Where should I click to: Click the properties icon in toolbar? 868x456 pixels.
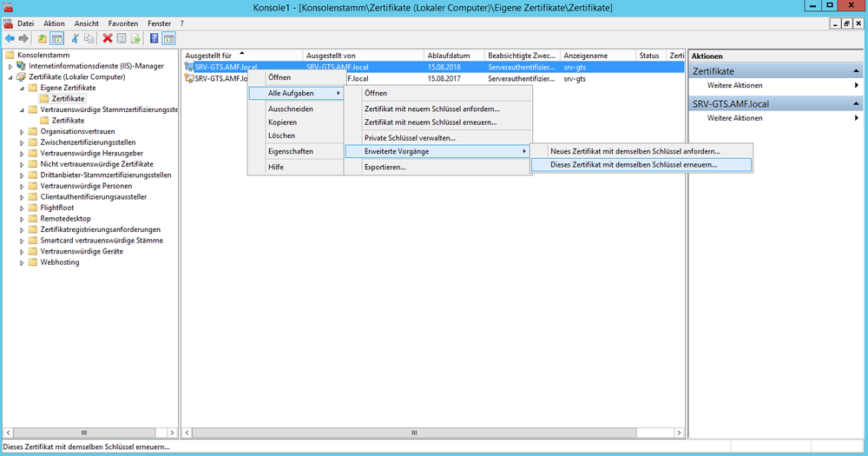click(122, 38)
